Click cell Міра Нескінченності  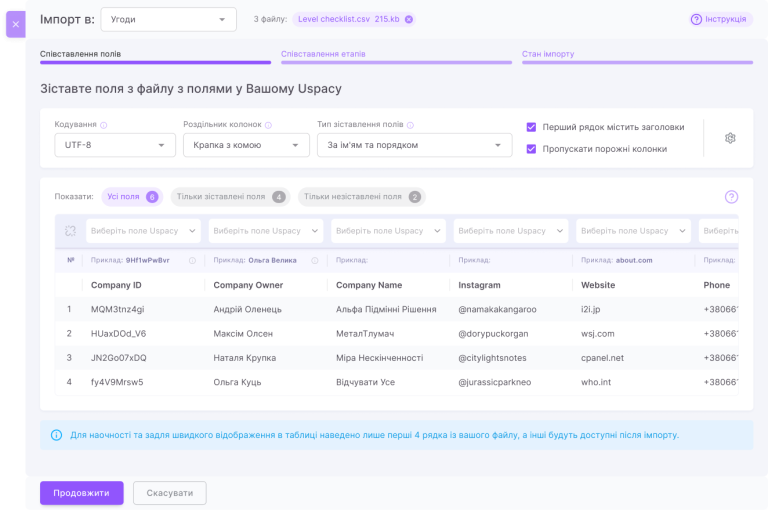[380, 358]
